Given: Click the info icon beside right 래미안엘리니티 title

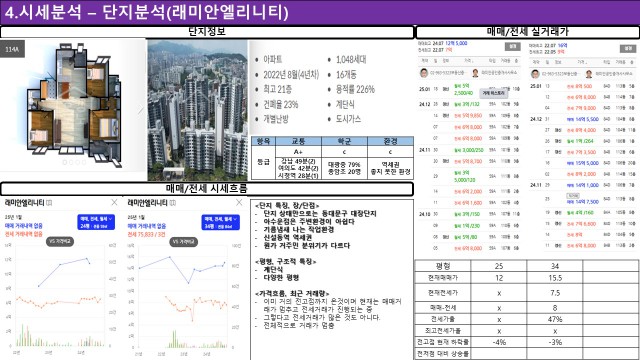Looking at the screenshot, I should 173,203.
